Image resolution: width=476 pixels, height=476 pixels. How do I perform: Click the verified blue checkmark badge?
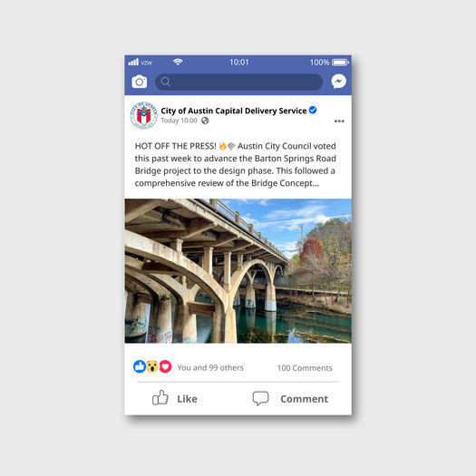tap(313, 110)
